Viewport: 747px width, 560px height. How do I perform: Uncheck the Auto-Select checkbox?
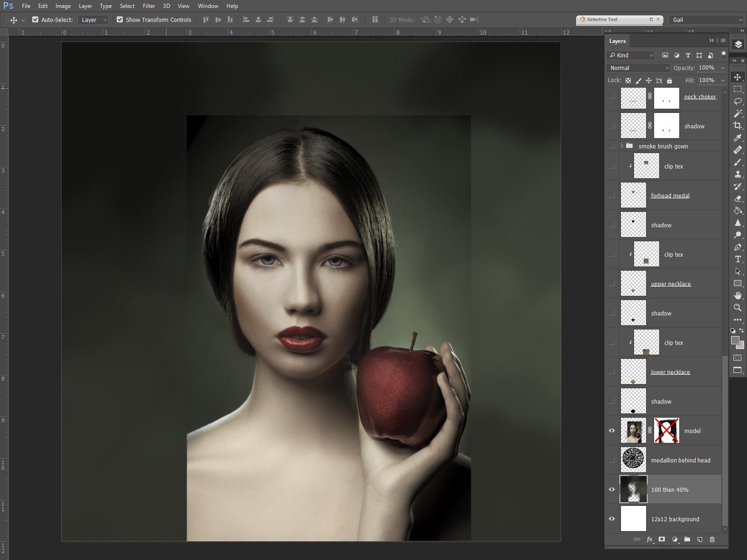[x=35, y=20]
